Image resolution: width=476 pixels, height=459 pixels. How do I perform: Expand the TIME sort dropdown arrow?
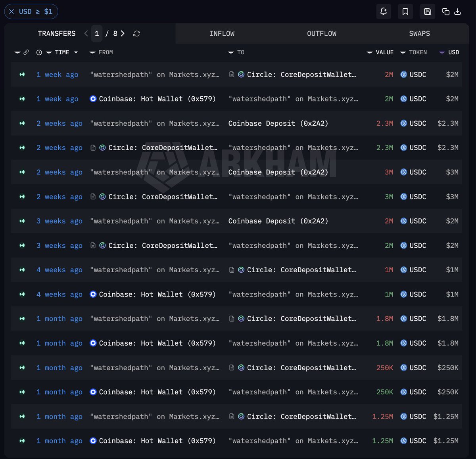[76, 52]
